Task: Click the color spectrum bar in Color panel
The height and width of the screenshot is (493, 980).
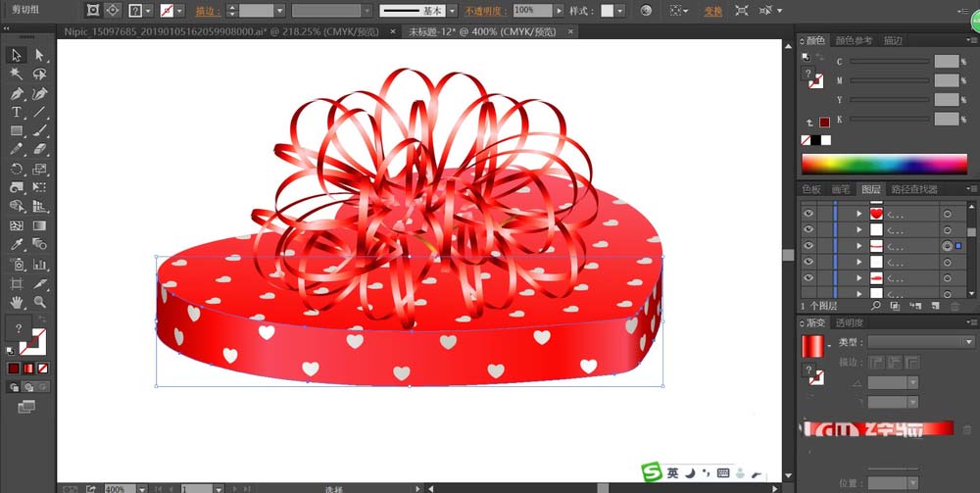Action: coord(884,164)
